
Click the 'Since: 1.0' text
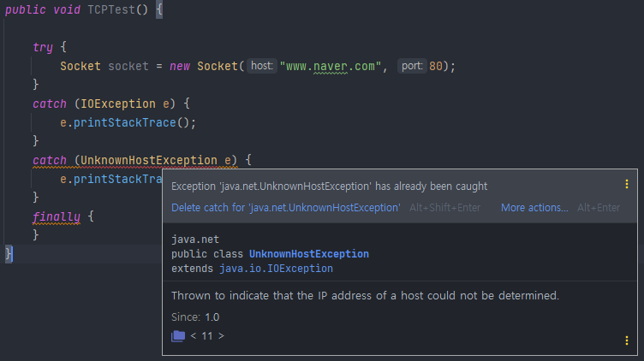point(195,317)
